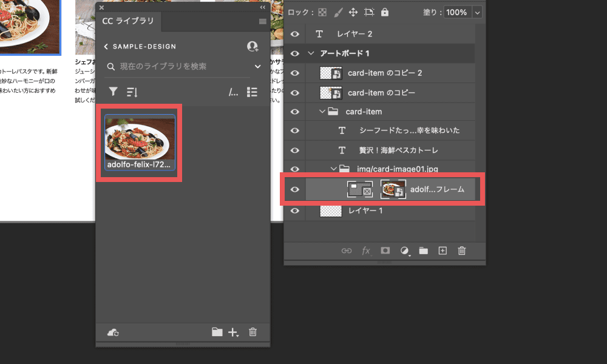Select the CC ライブラリ panel tab

coord(127,21)
